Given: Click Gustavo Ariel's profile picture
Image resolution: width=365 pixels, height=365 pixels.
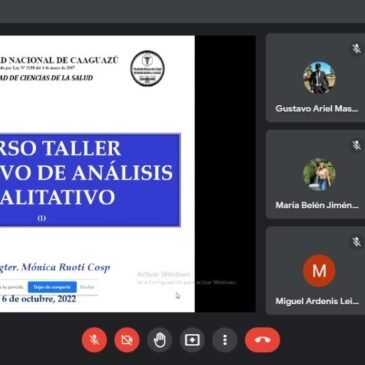Looking at the screenshot, I should [x=319, y=78].
